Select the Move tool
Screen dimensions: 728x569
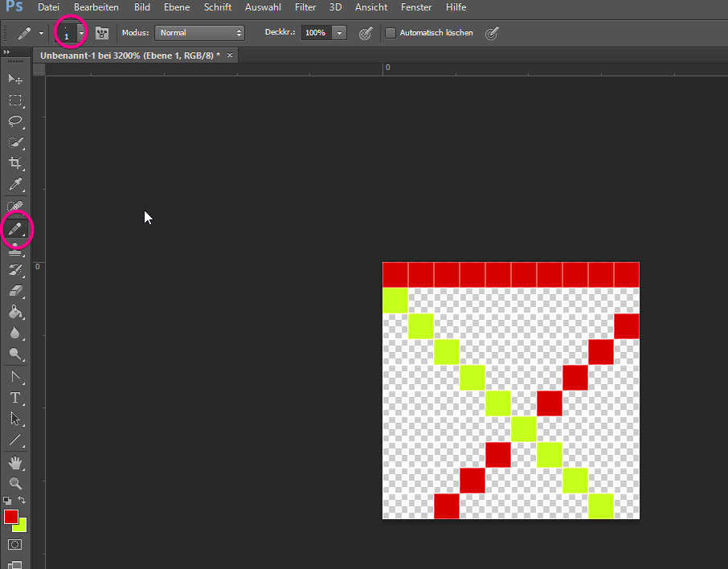pos(16,79)
